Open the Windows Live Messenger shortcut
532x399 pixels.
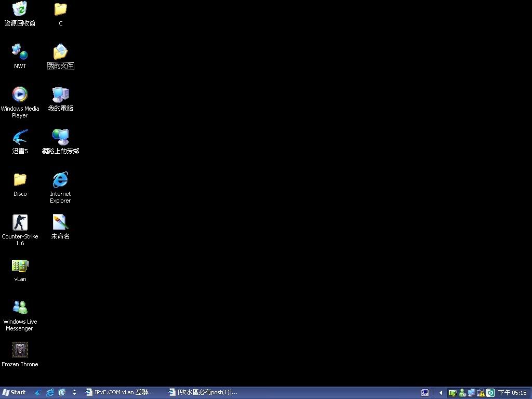coord(20,308)
